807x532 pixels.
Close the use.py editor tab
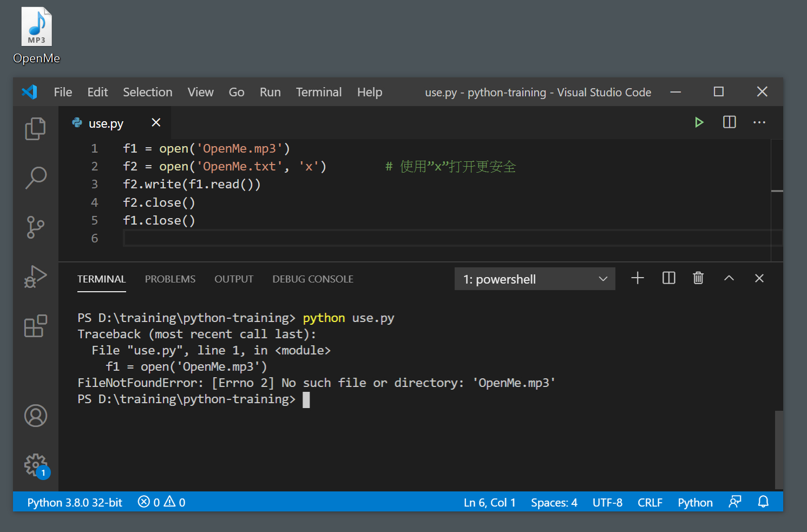(156, 123)
